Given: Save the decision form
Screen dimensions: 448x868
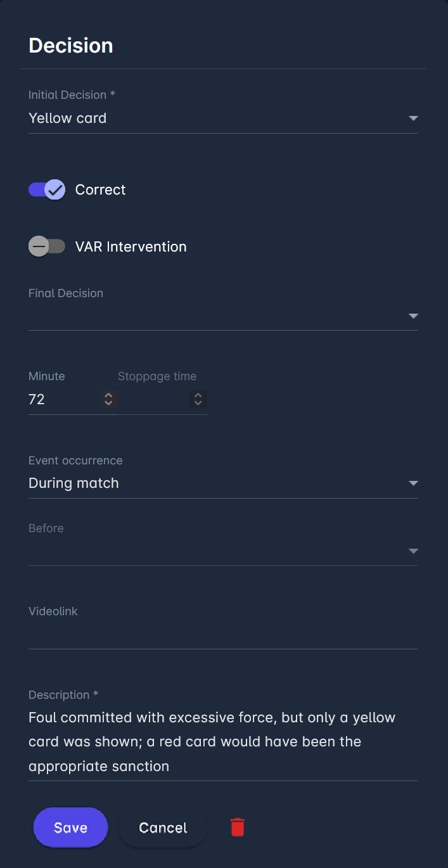Looking at the screenshot, I should tap(70, 827).
